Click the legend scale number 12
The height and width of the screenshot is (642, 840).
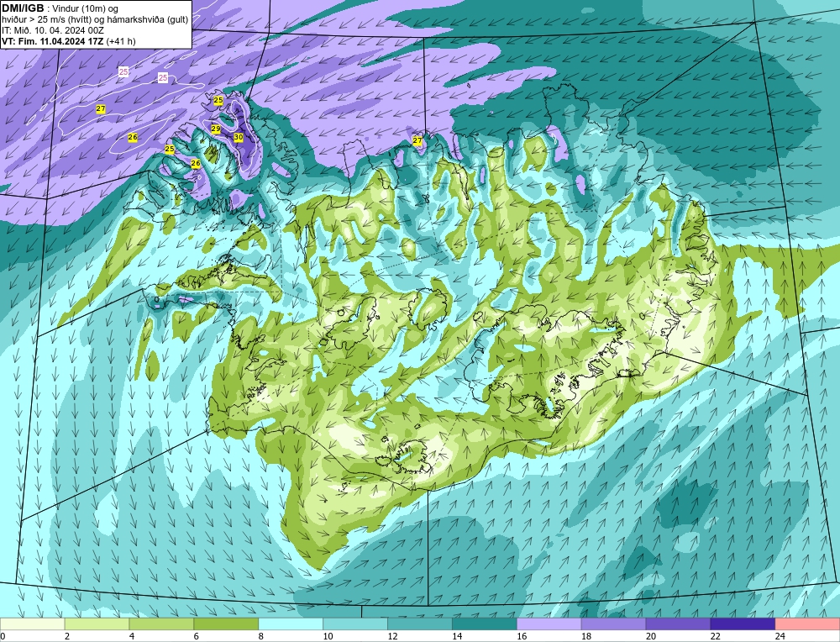coord(392,636)
